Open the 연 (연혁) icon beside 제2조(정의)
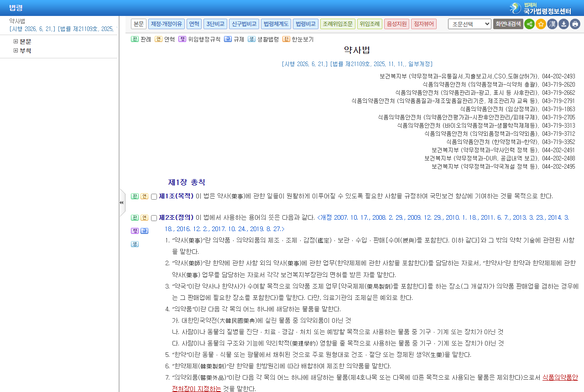Screen dimensions: 584x392 (x=144, y=218)
